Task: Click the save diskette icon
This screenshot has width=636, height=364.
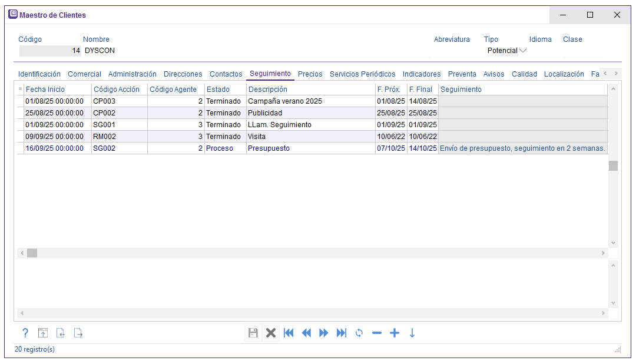Action: [253, 333]
